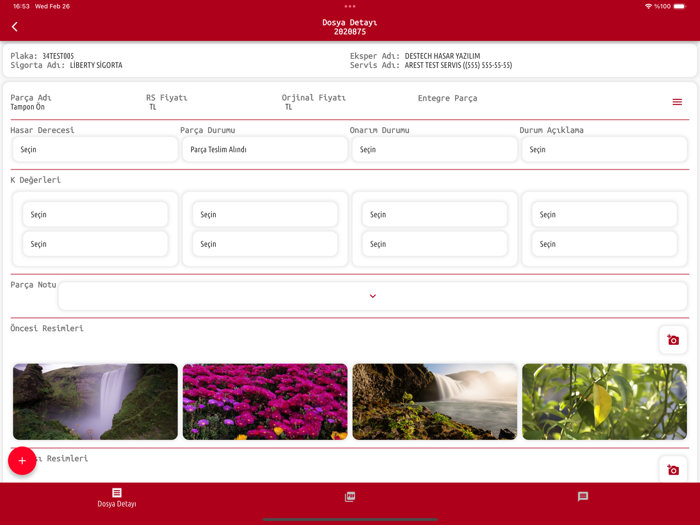Open second K Değerleri card top dropdown

click(x=265, y=214)
